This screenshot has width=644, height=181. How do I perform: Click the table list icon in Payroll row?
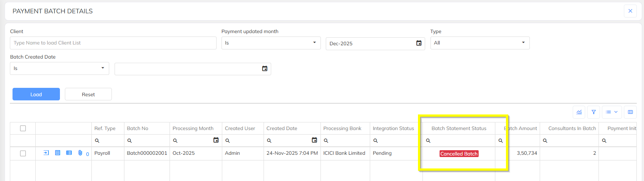tap(69, 153)
